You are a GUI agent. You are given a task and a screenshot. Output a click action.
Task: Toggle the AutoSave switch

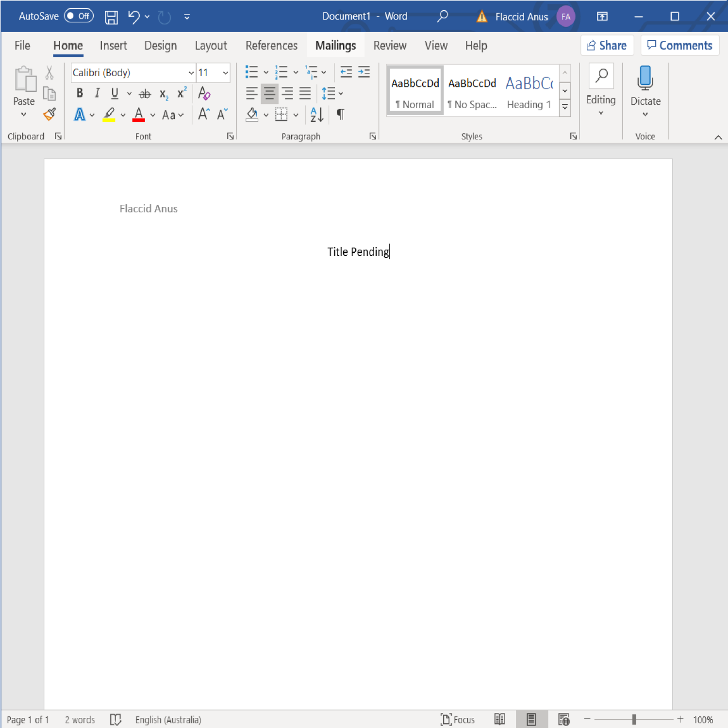[79, 16]
